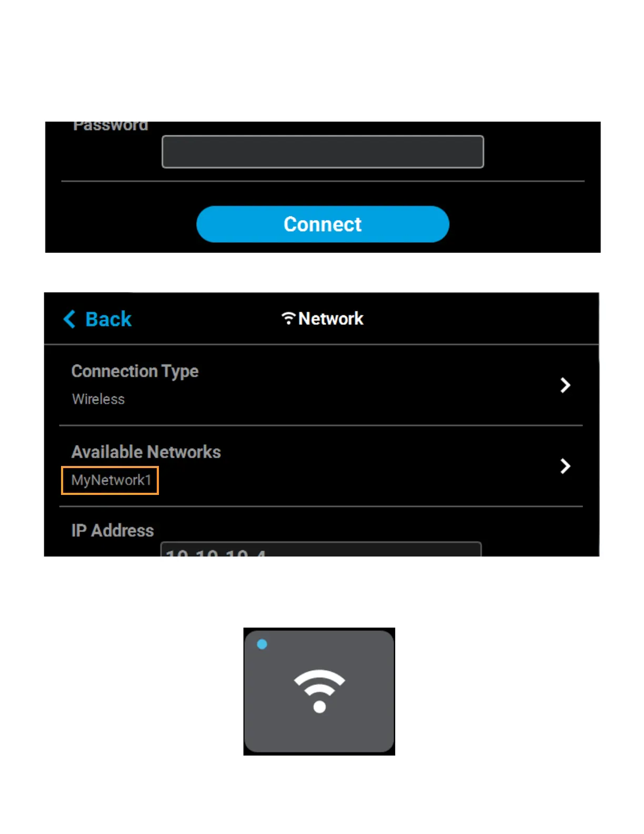This screenshot has width=644, height=834.
Task: Click the divider line under Connection Type
Action: click(x=321, y=425)
